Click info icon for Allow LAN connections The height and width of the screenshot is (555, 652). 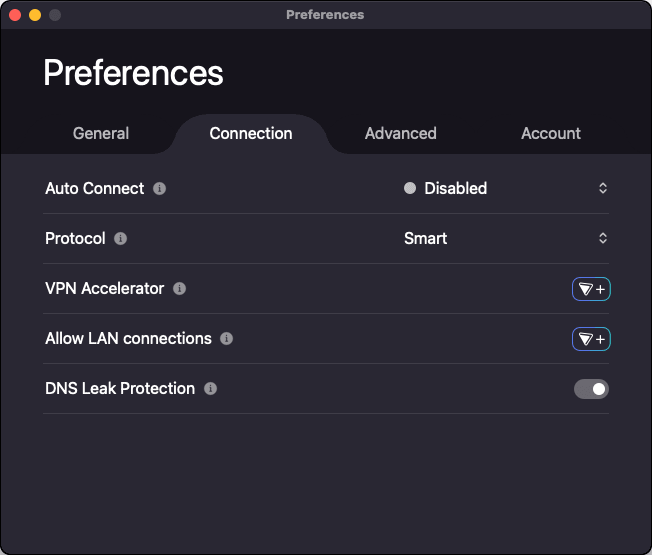click(227, 338)
